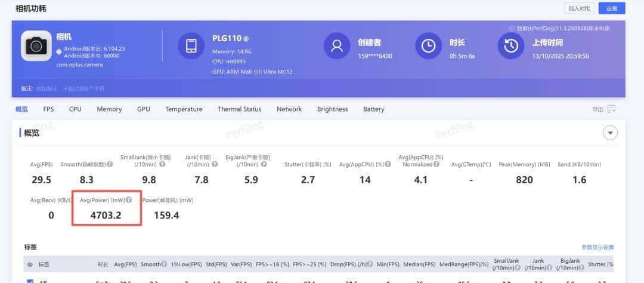Click help icon in SmallJank table header
The image size is (644, 283).
click(518, 268)
